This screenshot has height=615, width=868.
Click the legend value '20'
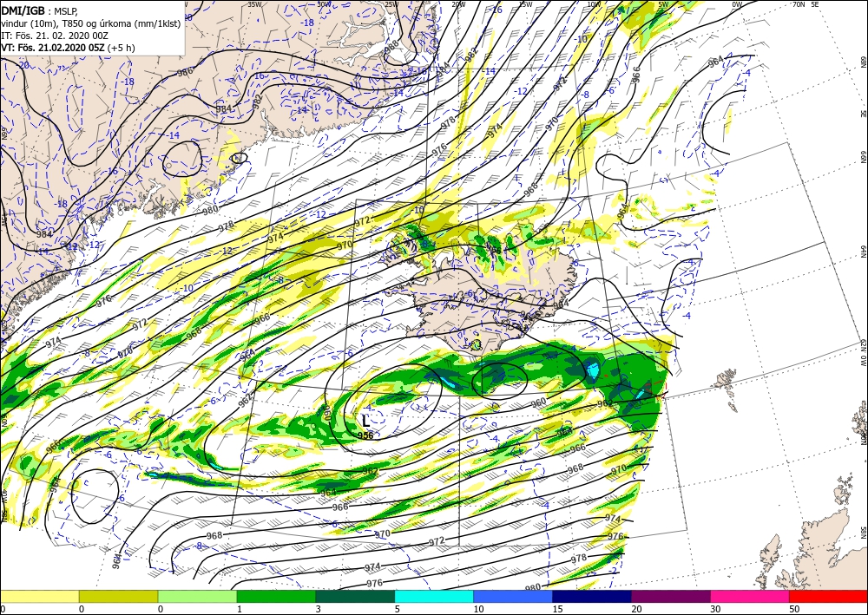(636, 609)
